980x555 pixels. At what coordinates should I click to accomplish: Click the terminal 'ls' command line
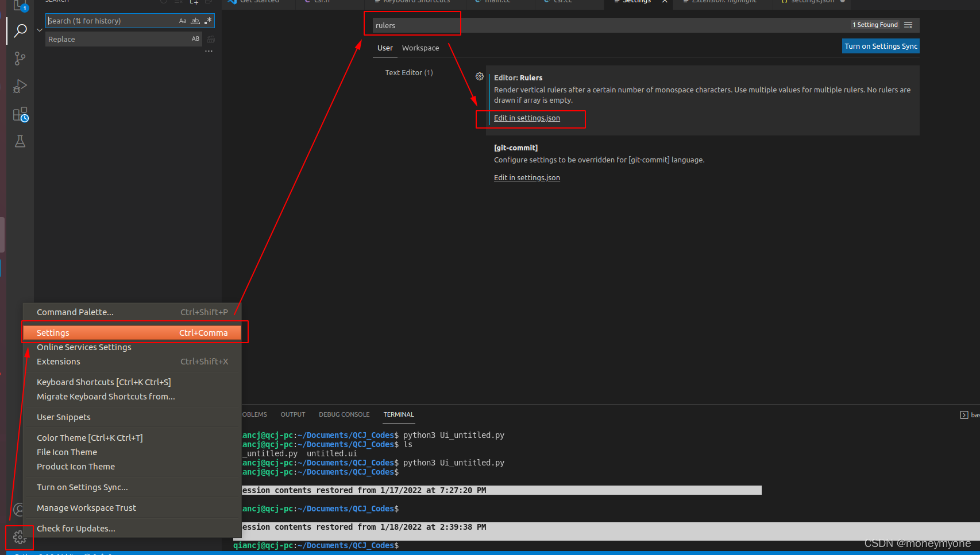pos(327,444)
